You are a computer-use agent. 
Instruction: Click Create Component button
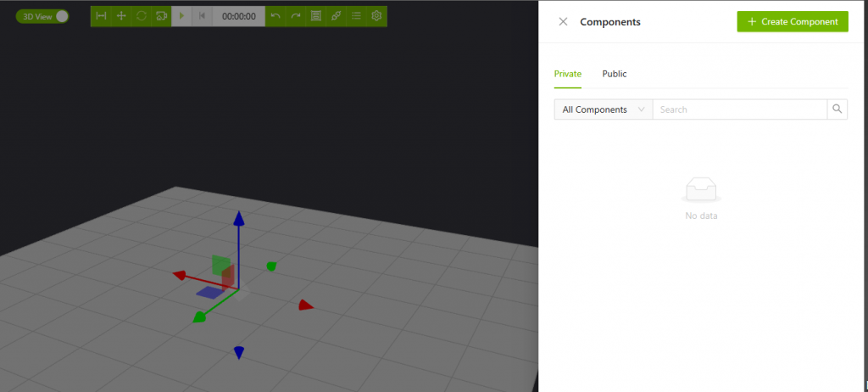[793, 21]
